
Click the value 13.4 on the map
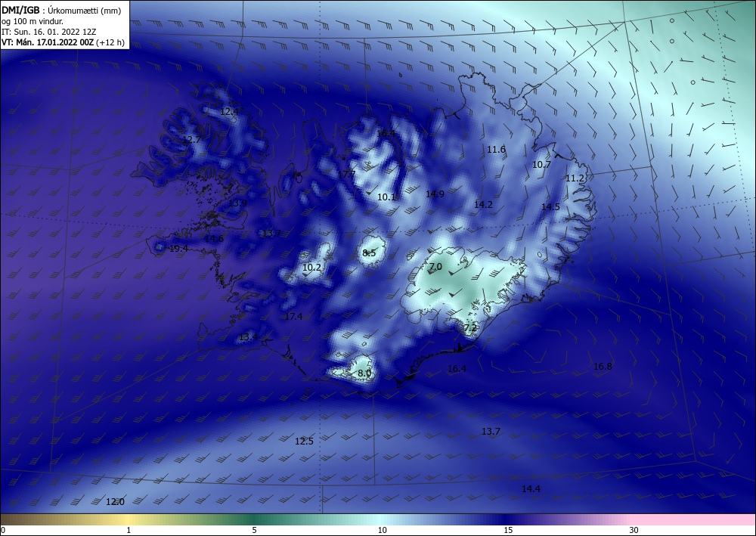pyautogui.click(x=248, y=337)
